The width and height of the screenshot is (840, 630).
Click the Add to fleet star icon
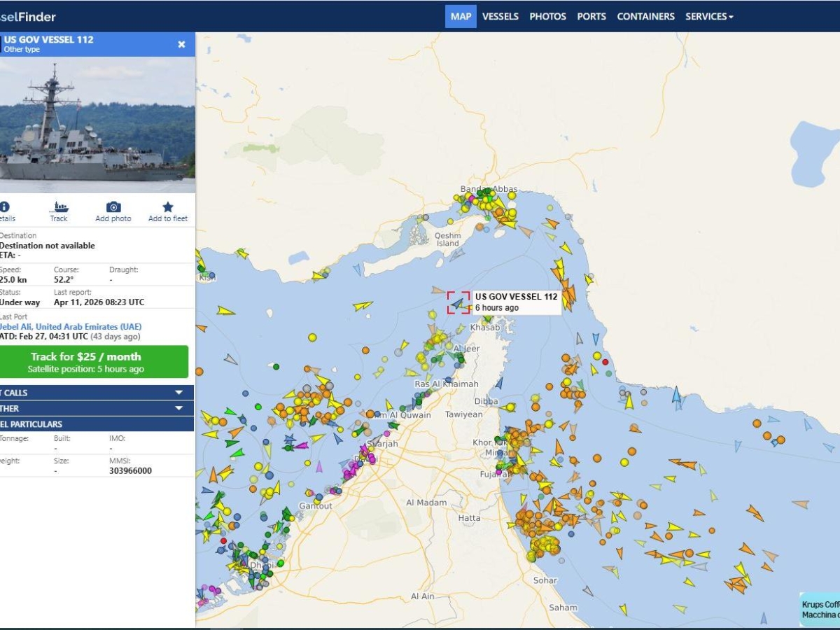pos(168,208)
